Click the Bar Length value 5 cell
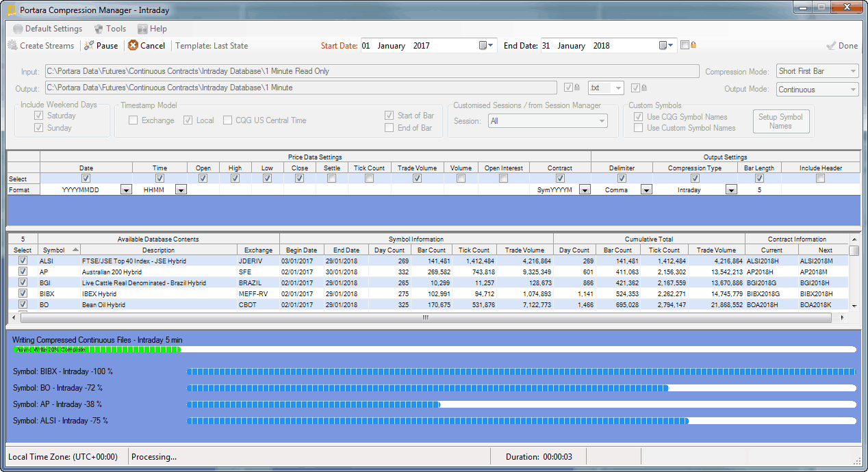Image resolution: width=868 pixels, height=472 pixels. [x=759, y=190]
